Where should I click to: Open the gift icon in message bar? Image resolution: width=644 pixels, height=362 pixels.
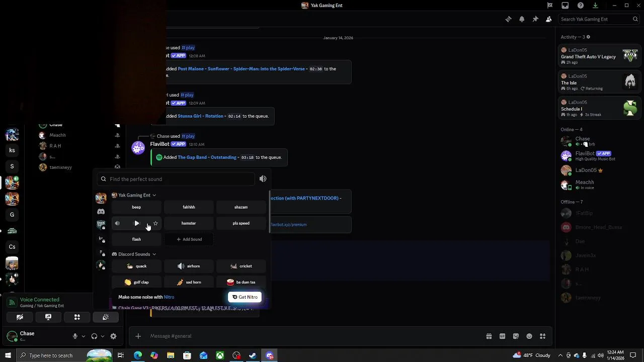(x=489, y=336)
